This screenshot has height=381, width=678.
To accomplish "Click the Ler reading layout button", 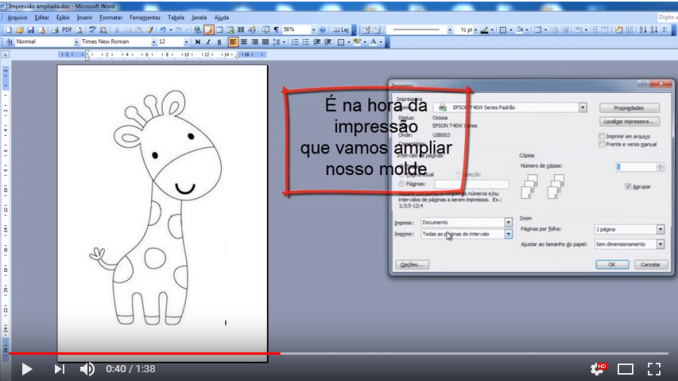I will (341, 30).
